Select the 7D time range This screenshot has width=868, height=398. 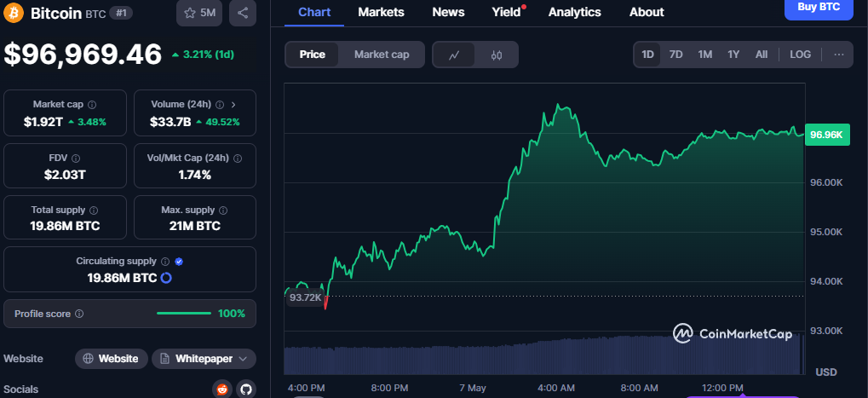675,55
